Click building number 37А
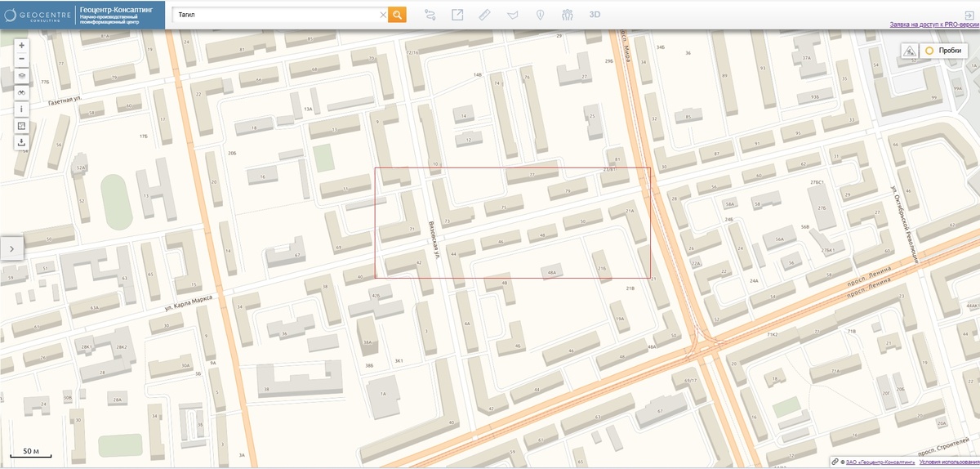Viewport: 980px width, 469px height. tap(807, 58)
